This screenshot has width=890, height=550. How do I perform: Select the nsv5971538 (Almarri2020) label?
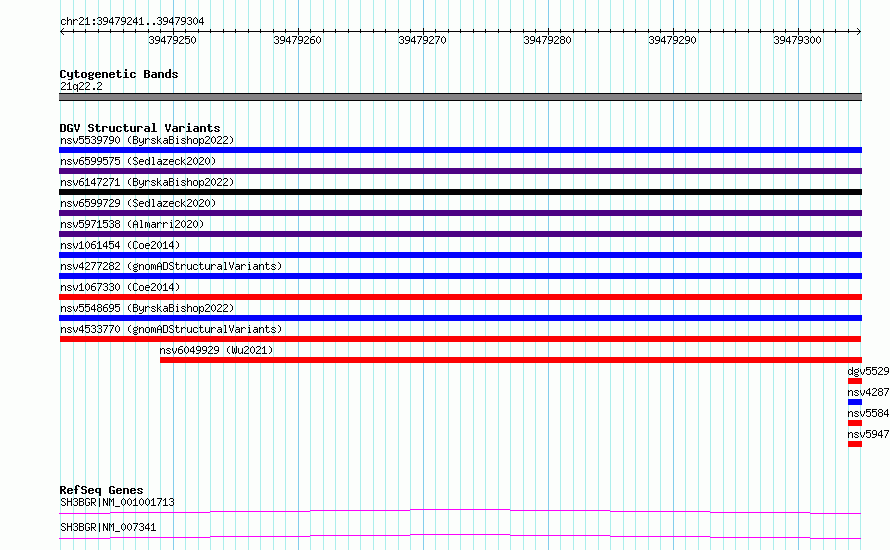(x=132, y=224)
